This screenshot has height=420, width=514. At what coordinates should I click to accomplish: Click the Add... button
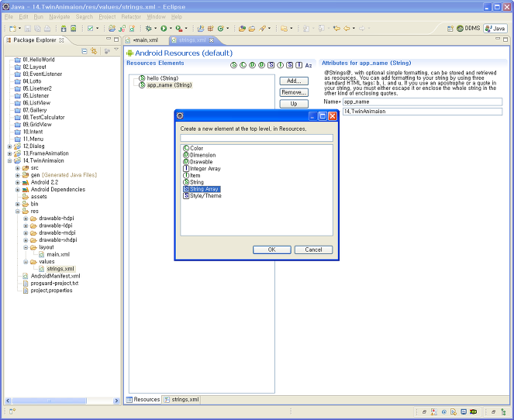pyautogui.click(x=294, y=81)
